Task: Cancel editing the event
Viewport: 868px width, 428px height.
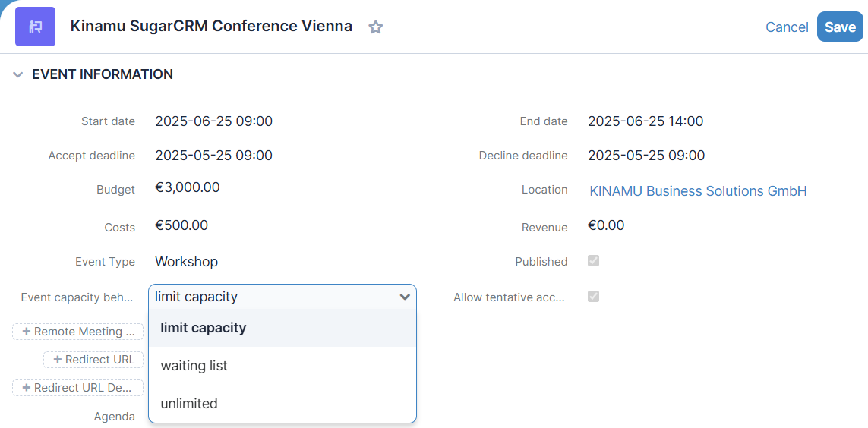Action: coord(787,27)
